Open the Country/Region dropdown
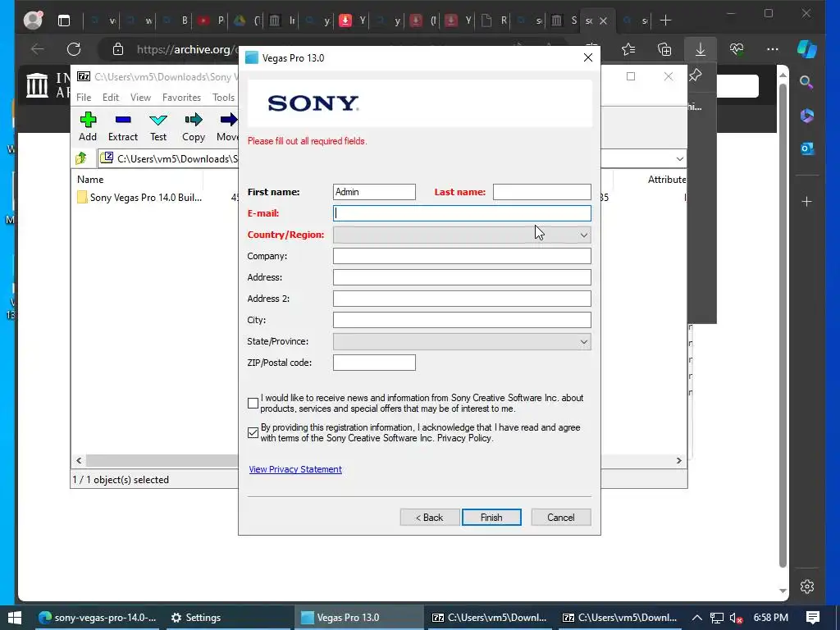Image resolution: width=840 pixels, height=630 pixels. pyautogui.click(x=462, y=235)
